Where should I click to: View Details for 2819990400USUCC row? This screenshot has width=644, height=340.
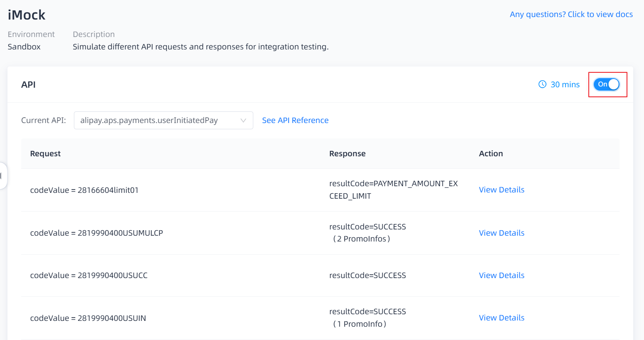[501, 276]
